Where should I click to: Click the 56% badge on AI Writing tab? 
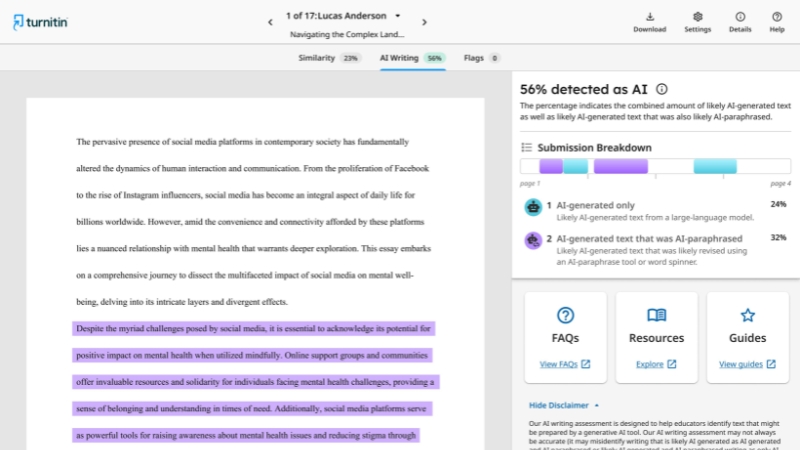(434, 58)
